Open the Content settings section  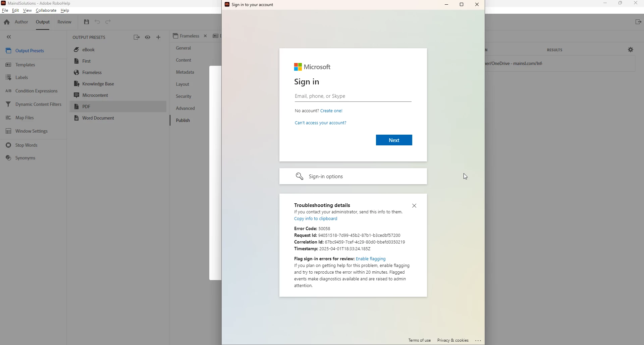184,60
